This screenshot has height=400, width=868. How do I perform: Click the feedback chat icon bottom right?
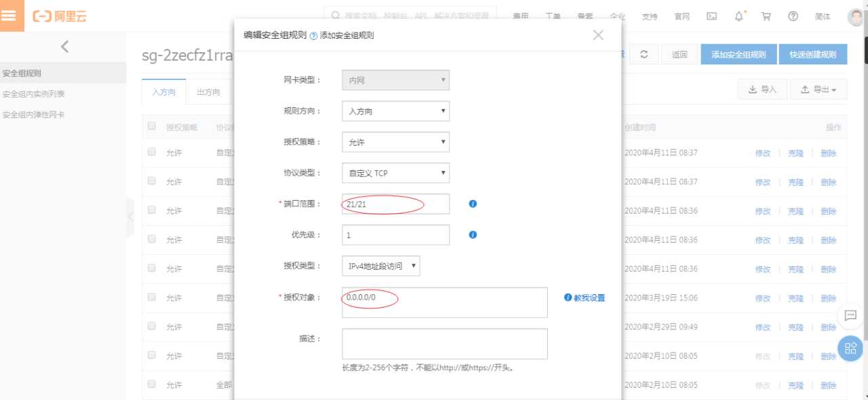[x=851, y=316]
